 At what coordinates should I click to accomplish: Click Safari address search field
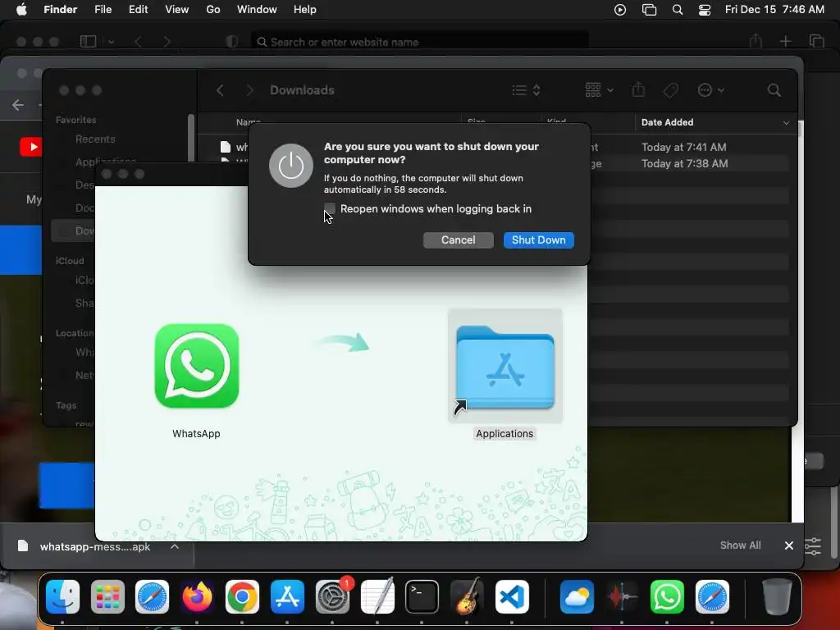coord(419,42)
